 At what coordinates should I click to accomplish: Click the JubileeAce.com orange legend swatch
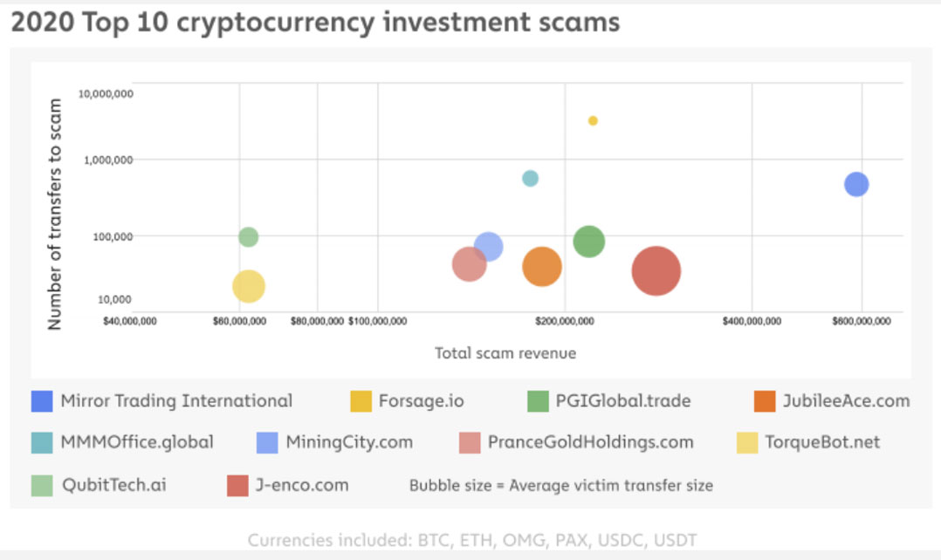click(x=765, y=401)
